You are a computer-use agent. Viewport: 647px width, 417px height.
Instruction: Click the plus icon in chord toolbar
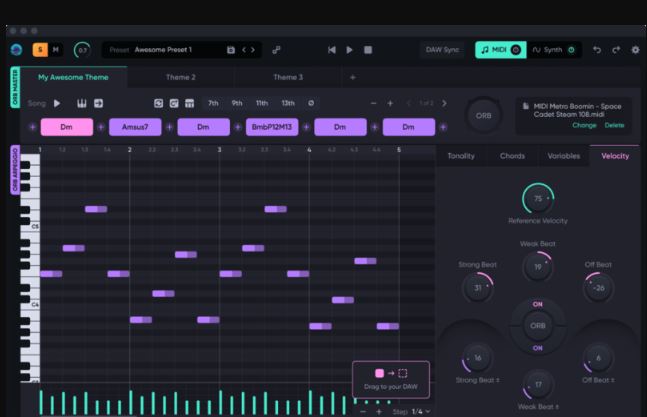pyautogui.click(x=390, y=103)
